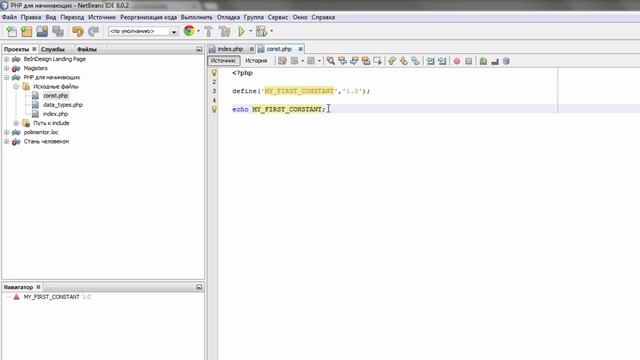Open the Выполнить menu
The width and height of the screenshot is (640, 360).
197,17
